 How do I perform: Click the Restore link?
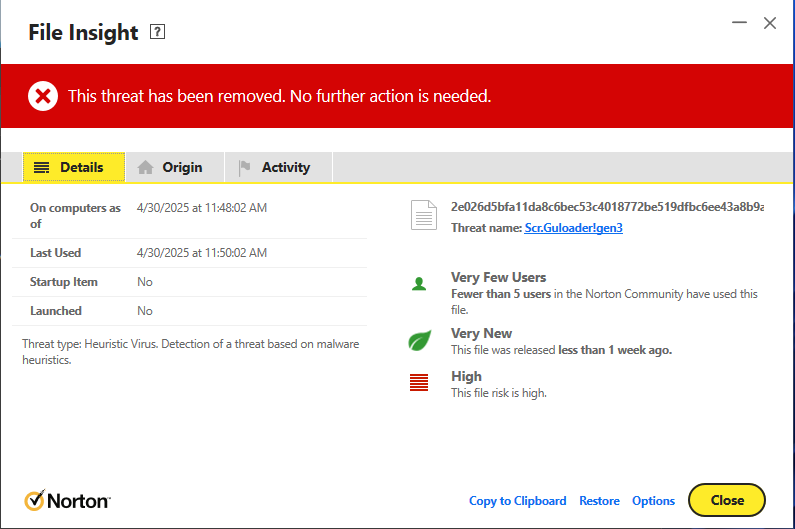pyautogui.click(x=599, y=501)
